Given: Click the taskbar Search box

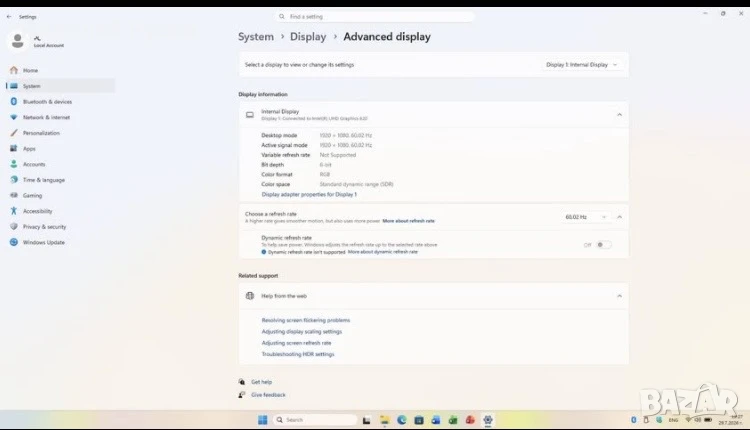Looking at the screenshot, I should click(x=315, y=420).
